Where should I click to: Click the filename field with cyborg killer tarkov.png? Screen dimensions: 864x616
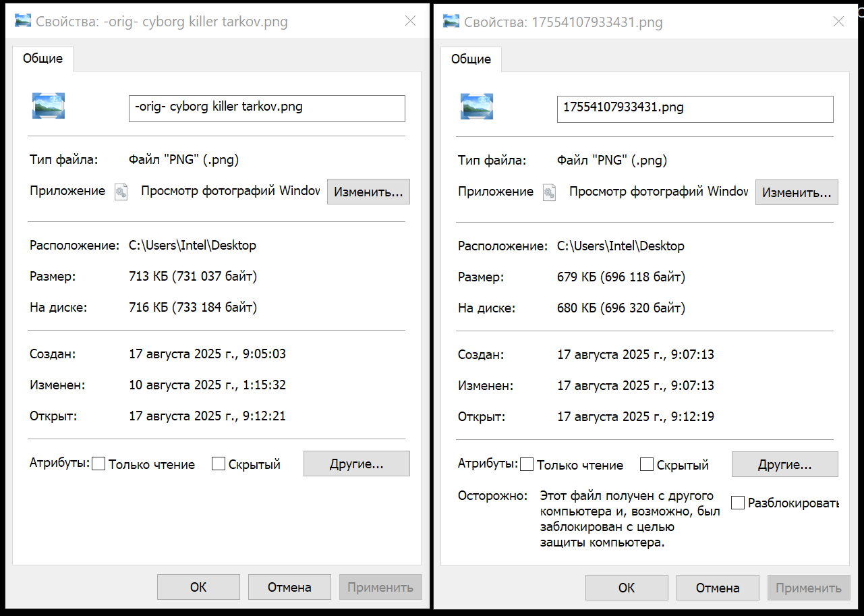tap(266, 108)
